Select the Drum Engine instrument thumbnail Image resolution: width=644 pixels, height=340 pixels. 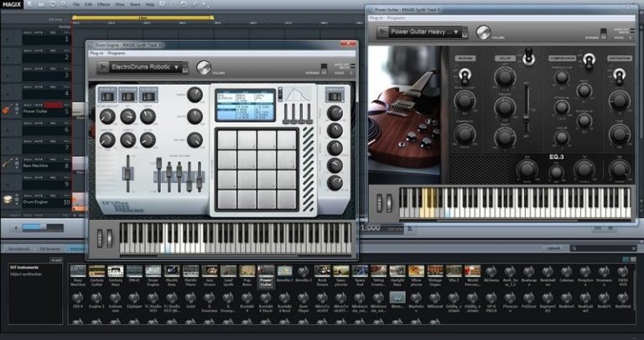point(153,271)
